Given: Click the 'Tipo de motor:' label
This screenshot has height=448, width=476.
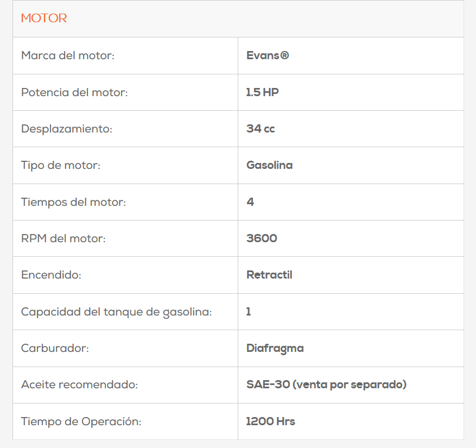Looking at the screenshot, I should (61, 165).
